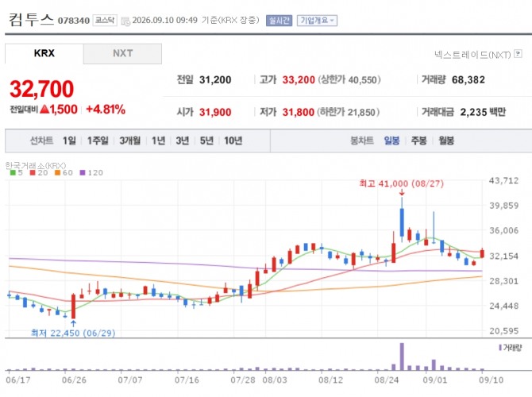Click the 06/17 date axis label
The height and width of the screenshot is (397, 532).
[18, 380]
